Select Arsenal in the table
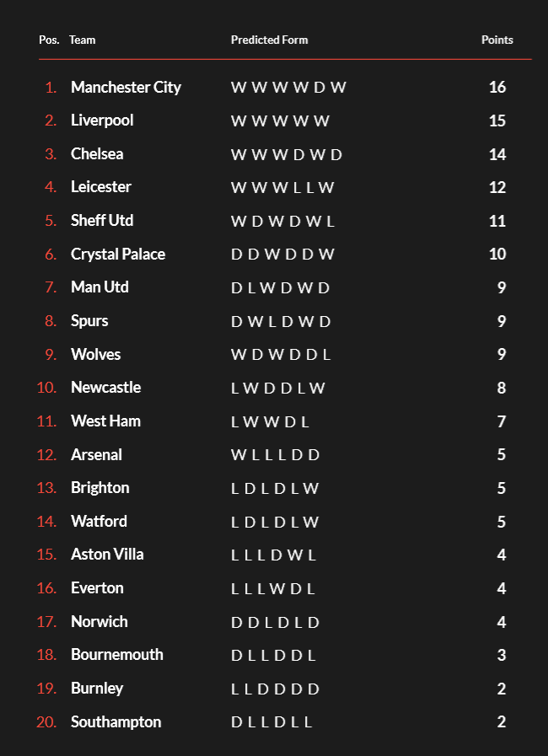Screen dimensions: 548x756 (96, 455)
